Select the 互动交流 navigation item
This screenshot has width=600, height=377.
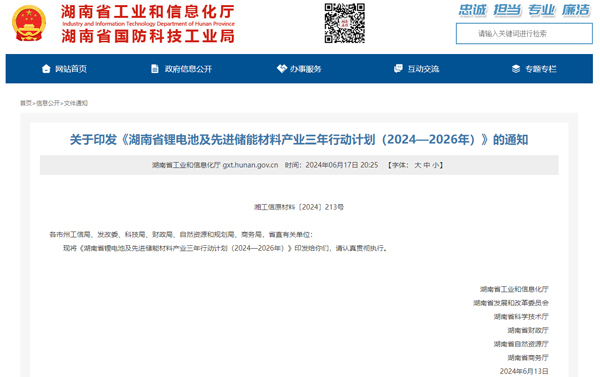pos(423,69)
